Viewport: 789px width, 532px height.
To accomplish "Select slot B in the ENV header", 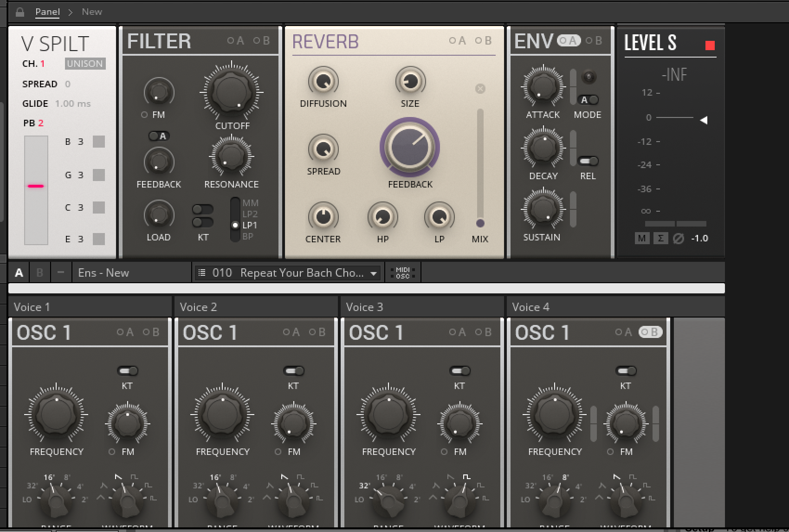I will click(x=594, y=41).
